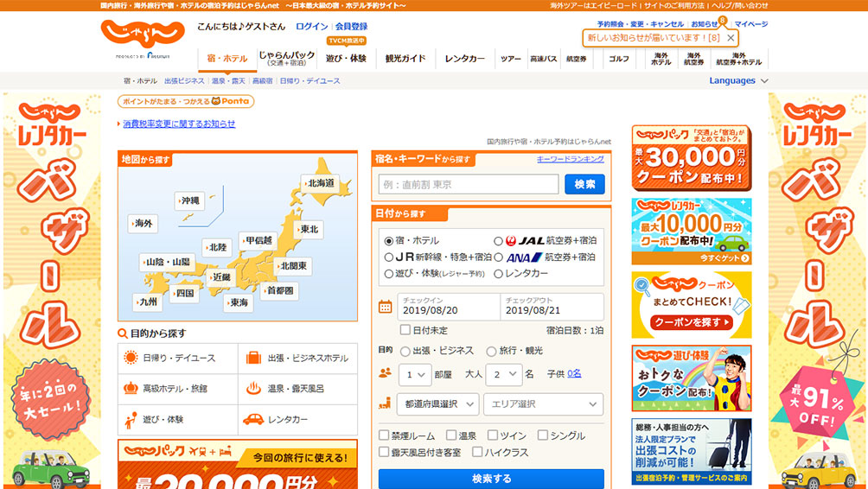868x489 pixels.
Task: Close the new notifications popup
Action: (x=731, y=38)
